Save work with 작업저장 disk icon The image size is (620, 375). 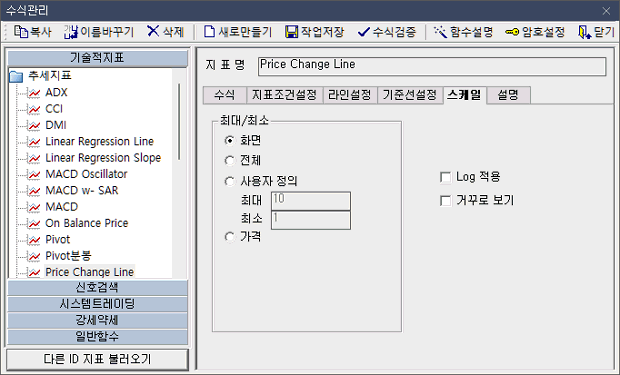292,32
